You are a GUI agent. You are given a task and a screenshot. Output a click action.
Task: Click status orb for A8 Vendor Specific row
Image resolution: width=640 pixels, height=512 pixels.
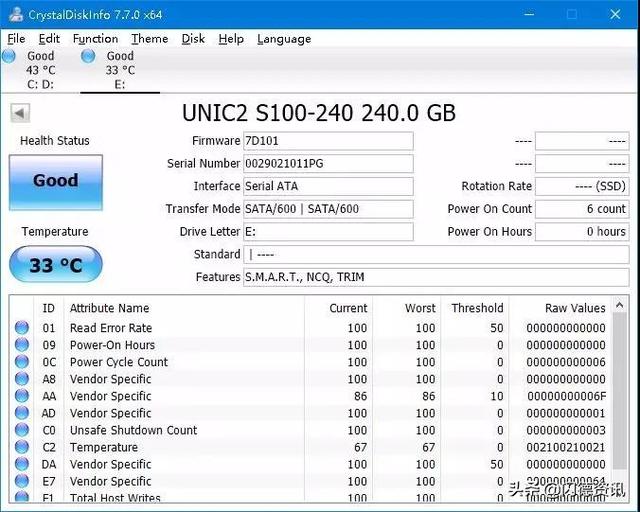coord(22,379)
